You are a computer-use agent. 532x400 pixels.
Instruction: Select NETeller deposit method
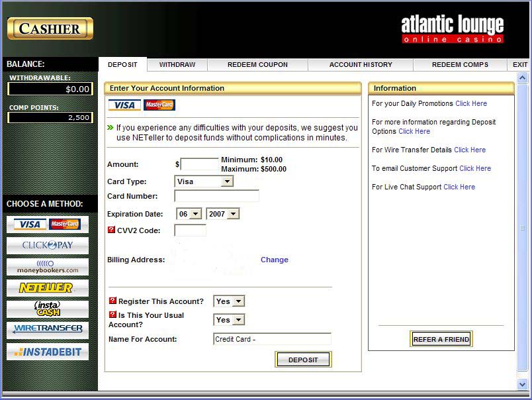[x=48, y=288]
